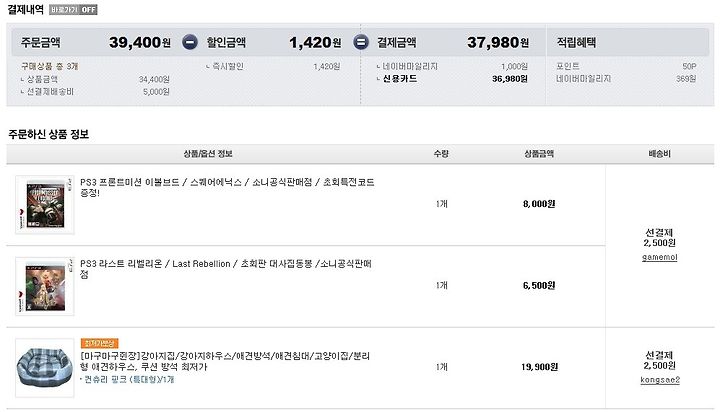Viewport: 720px width, 412px height.
Task: Open the PS3 라스트 리벨리온 product title
Action: 226,269
